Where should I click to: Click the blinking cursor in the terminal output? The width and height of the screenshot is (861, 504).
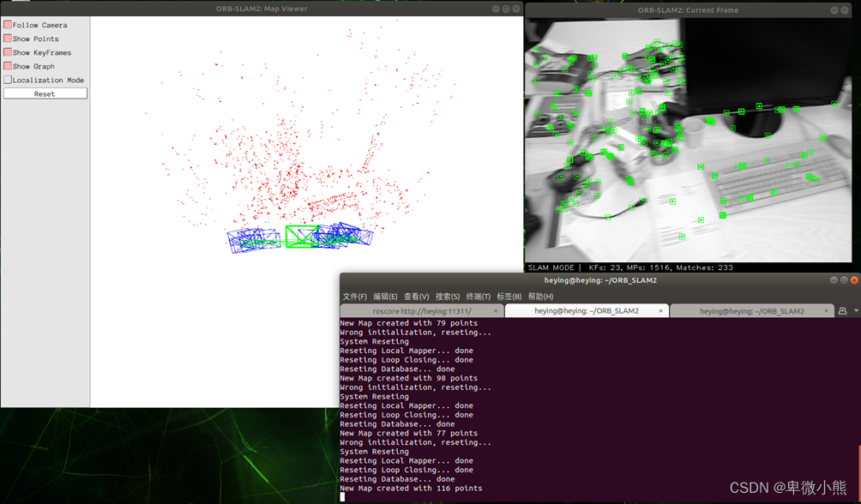(344, 496)
